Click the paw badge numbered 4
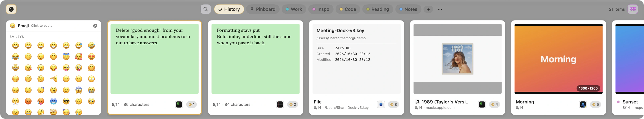This screenshot has width=644, height=119. pos(494,105)
